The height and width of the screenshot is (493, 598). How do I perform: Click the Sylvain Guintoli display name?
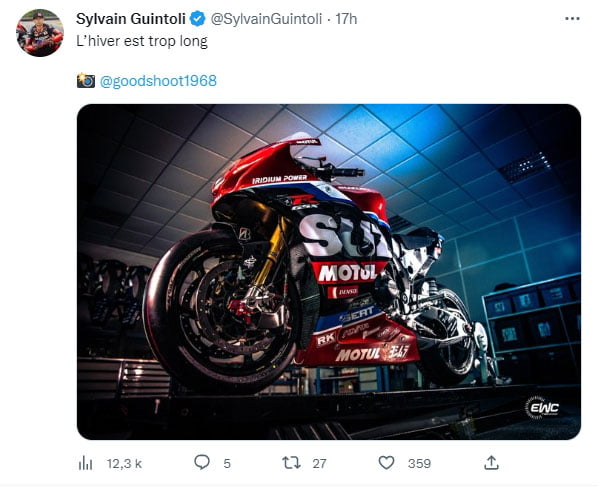[131, 19]
